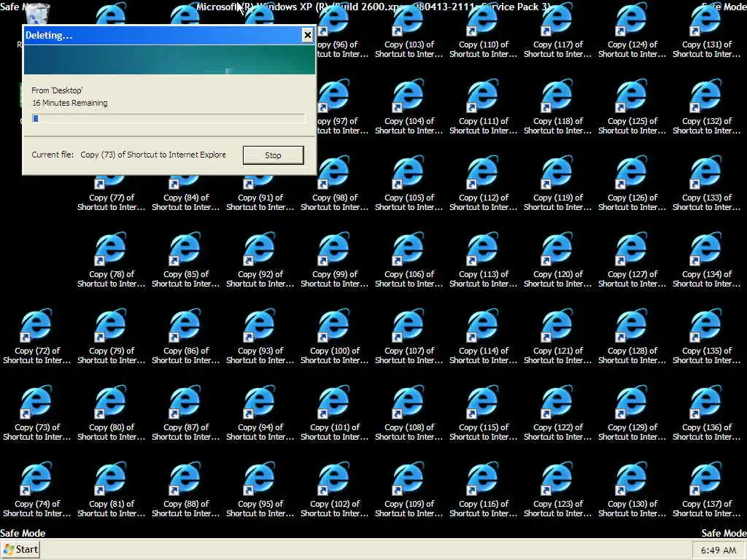Select the Copy (74) Internet Explorer shortcut
Viewport: 747px width, 560px height.
pos(37,491)
